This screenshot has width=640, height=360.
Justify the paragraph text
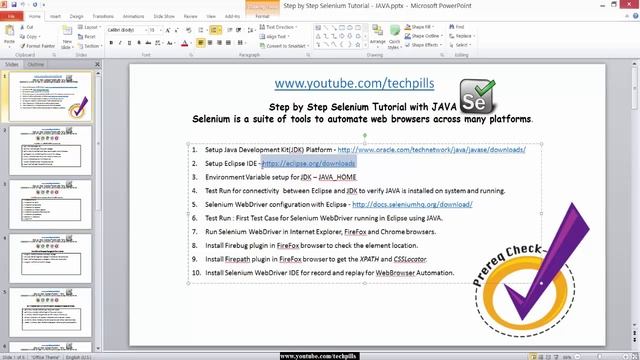tap(228, 42)
